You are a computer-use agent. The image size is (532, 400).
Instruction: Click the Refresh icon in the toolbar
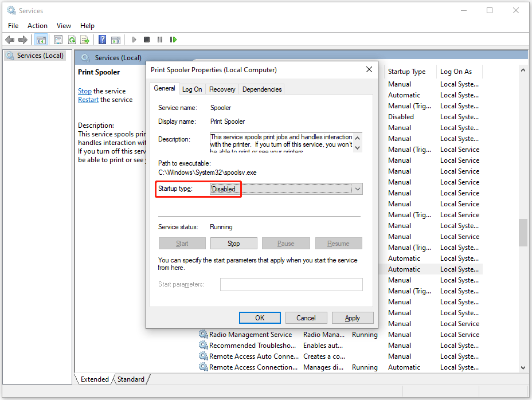click(72, 40)
